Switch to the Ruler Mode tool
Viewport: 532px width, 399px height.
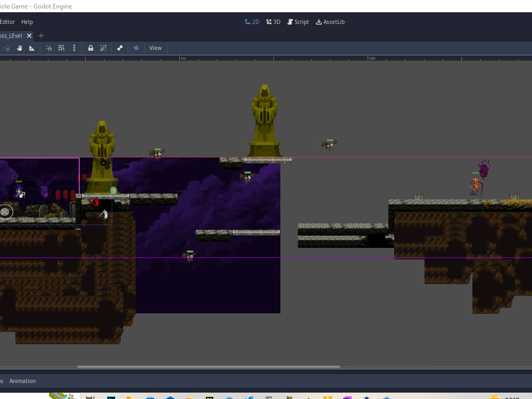point(32,48)
